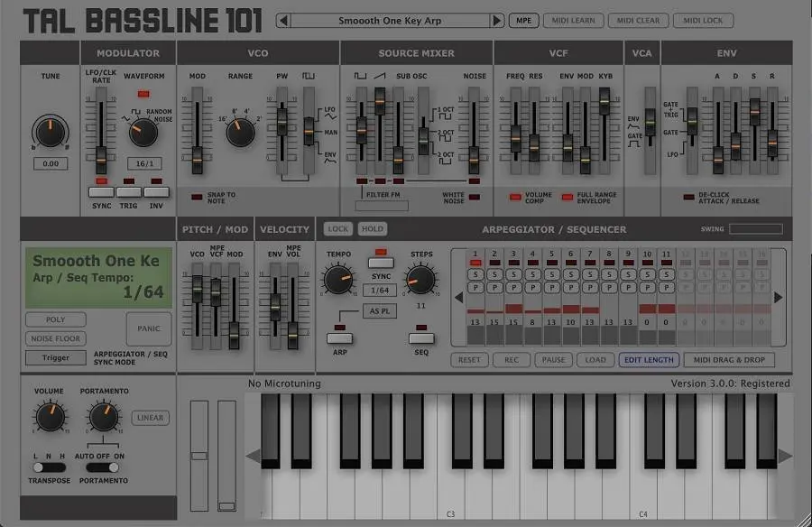Toggle the POLY button
812x527 pixels.
click(55, 319)
